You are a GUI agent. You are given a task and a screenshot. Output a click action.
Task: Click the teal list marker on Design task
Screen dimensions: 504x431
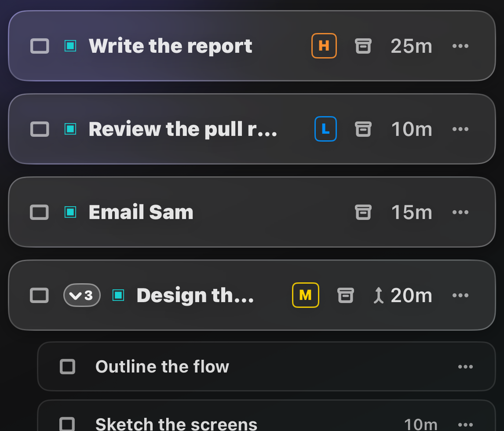coord(118,296)
